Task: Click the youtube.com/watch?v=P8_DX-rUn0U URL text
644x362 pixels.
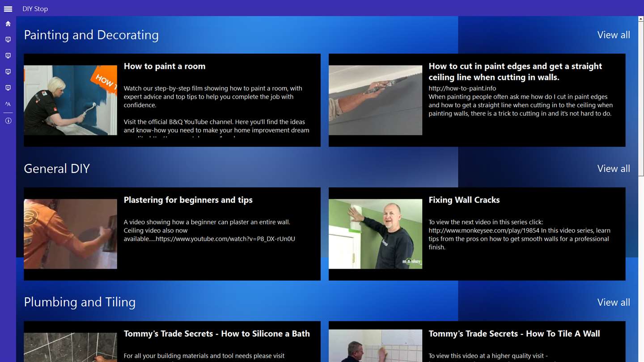Action: pyautogui.click(x=226, y=239)
